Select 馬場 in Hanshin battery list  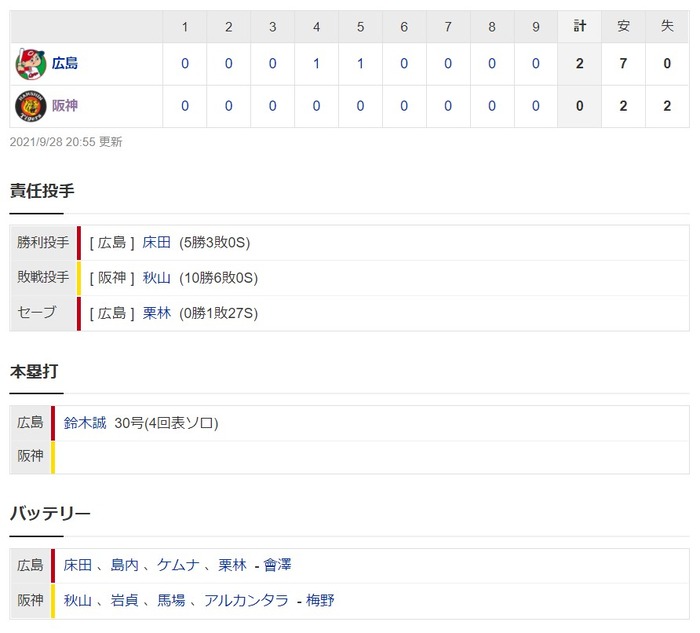[x=171, y=600]
